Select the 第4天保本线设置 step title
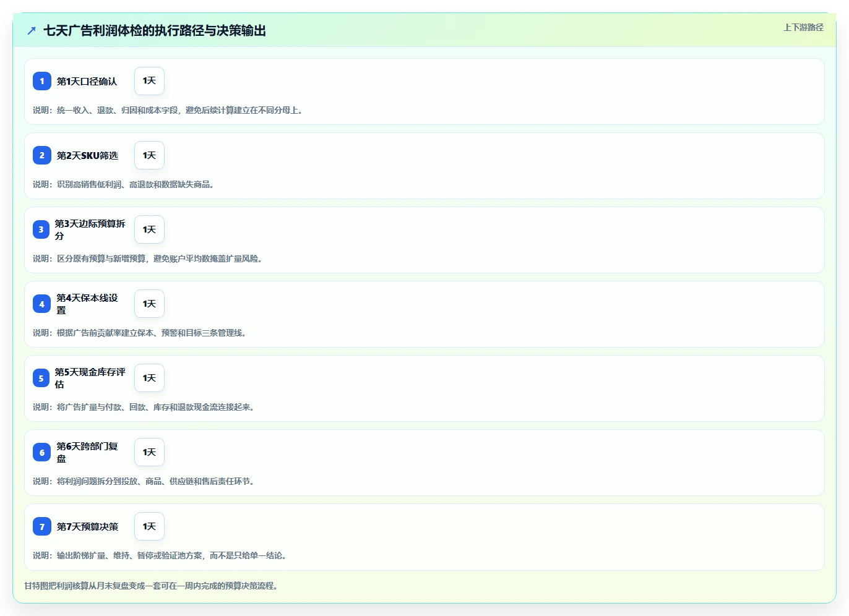This screenshot has height=616, width=849. pos(87,304)
